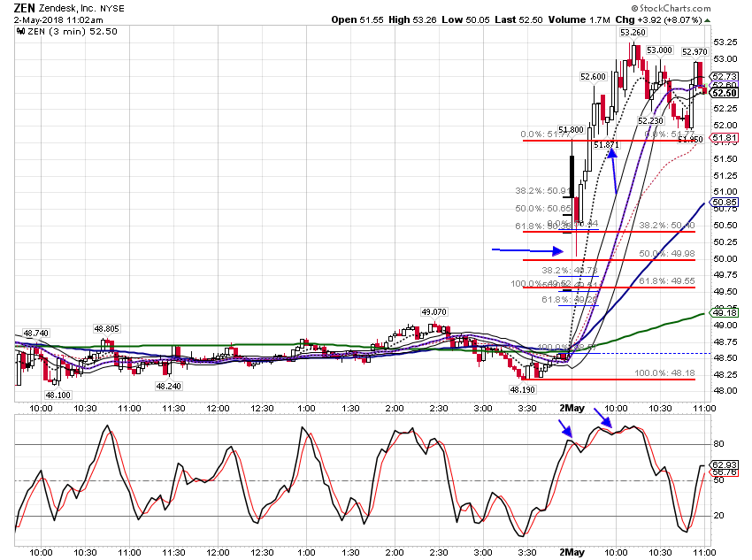
Task: Click the 'Chg +3.92 (+8.07%)' value
Action: (x=658, y=20)
